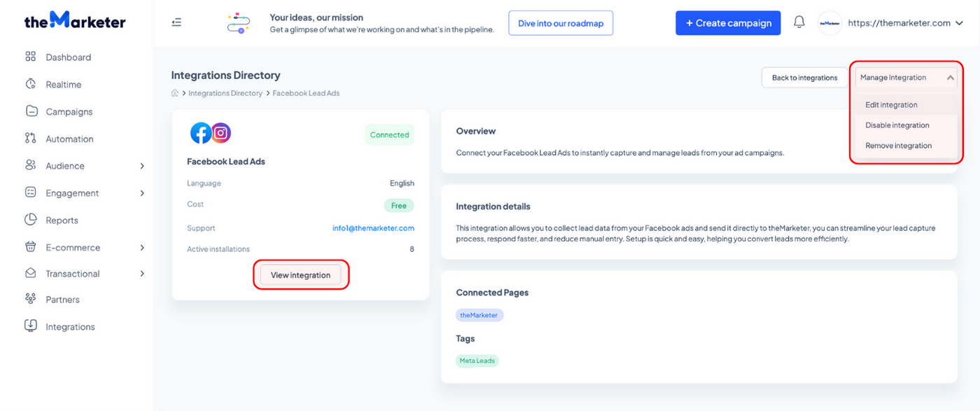Click the Integration details heading
Image resolution: width=980 pixels, height=411 pixels.
pos(493,207)
